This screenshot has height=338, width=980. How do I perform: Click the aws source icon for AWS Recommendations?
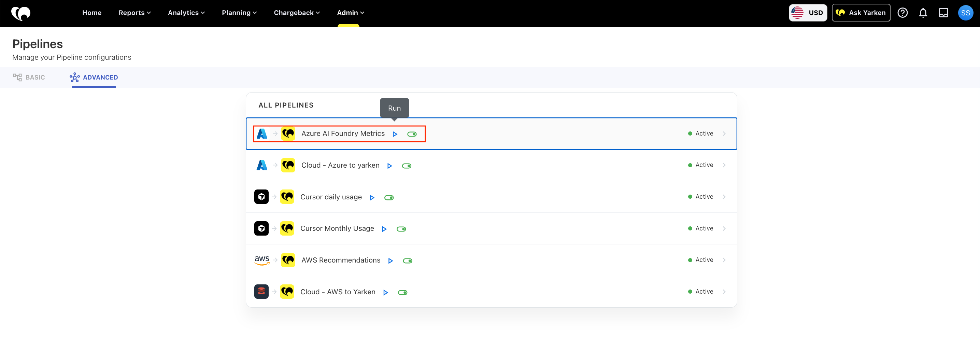(x=262, y=260)
